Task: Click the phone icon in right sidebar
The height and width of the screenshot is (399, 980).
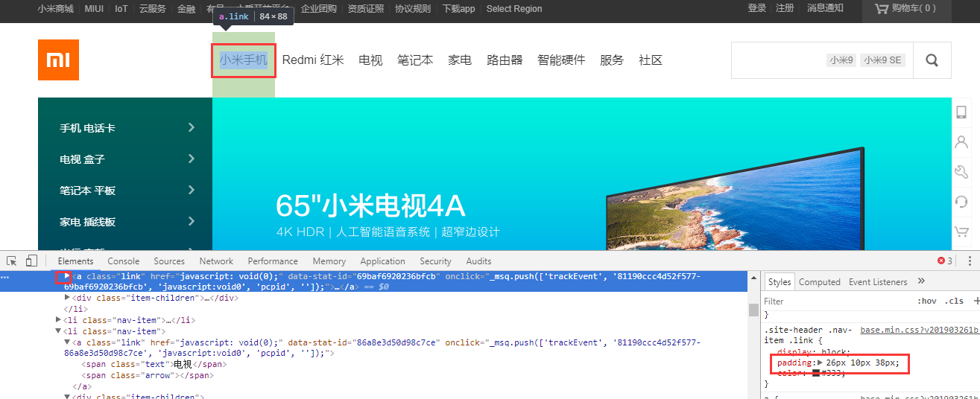Action: click(961, 112)
